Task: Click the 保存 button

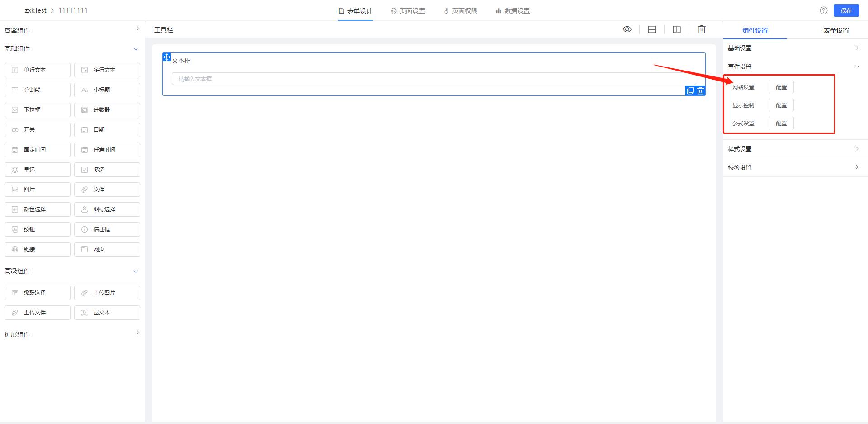Action: click(x=846, y=10)
